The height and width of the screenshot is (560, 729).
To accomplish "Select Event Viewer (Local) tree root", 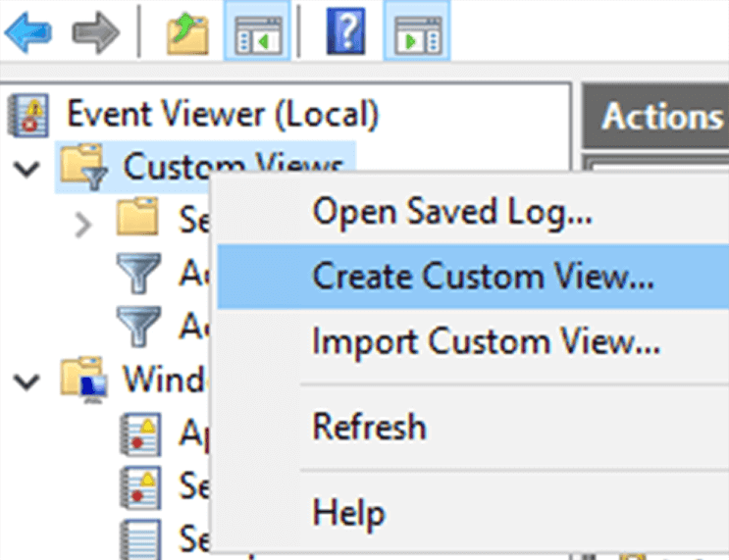I will pos(222,115).
